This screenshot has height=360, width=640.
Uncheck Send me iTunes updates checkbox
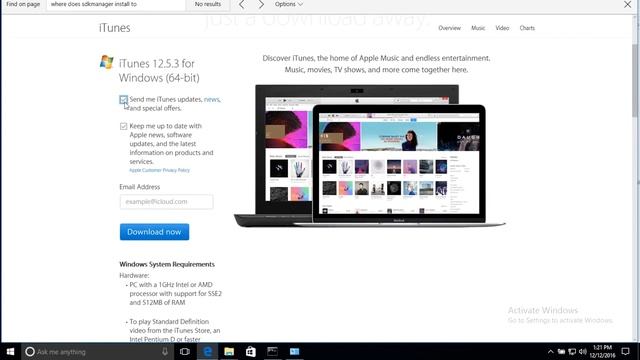click(124, 100)
